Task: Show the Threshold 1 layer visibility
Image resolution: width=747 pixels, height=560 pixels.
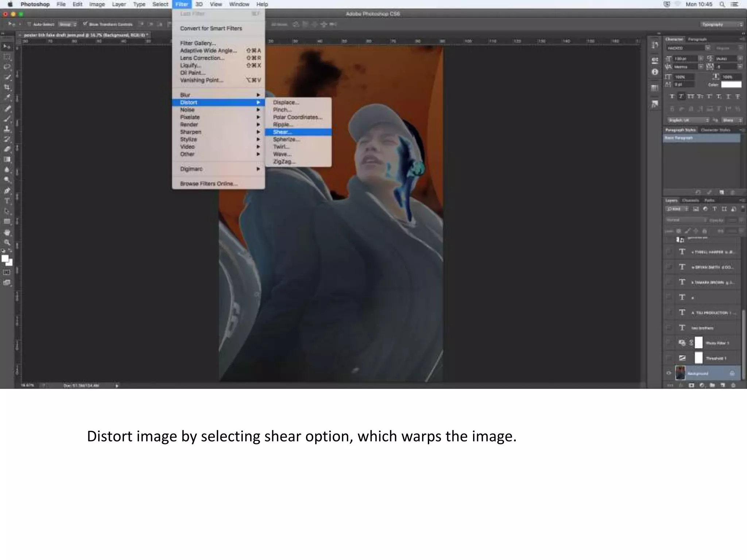Action: click(x=669, y=358)
